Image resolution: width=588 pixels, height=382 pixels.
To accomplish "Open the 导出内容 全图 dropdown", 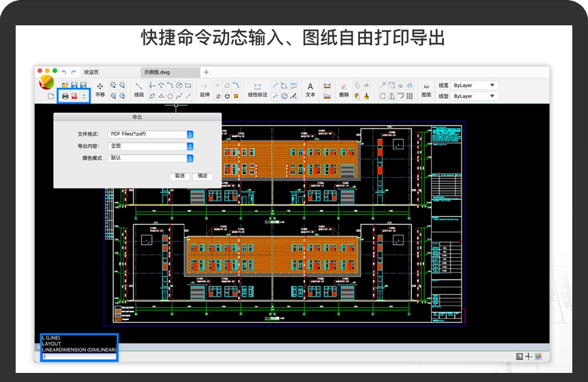I will (189, 146).
